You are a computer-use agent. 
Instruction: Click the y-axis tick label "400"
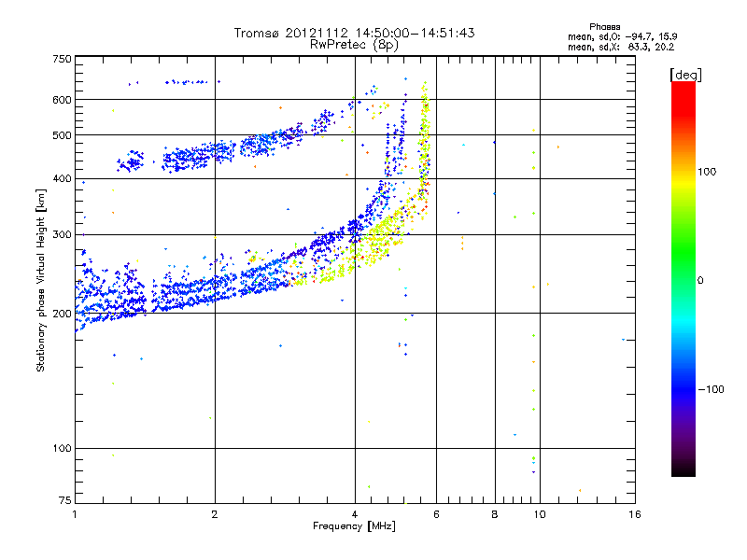coord(62,178)
